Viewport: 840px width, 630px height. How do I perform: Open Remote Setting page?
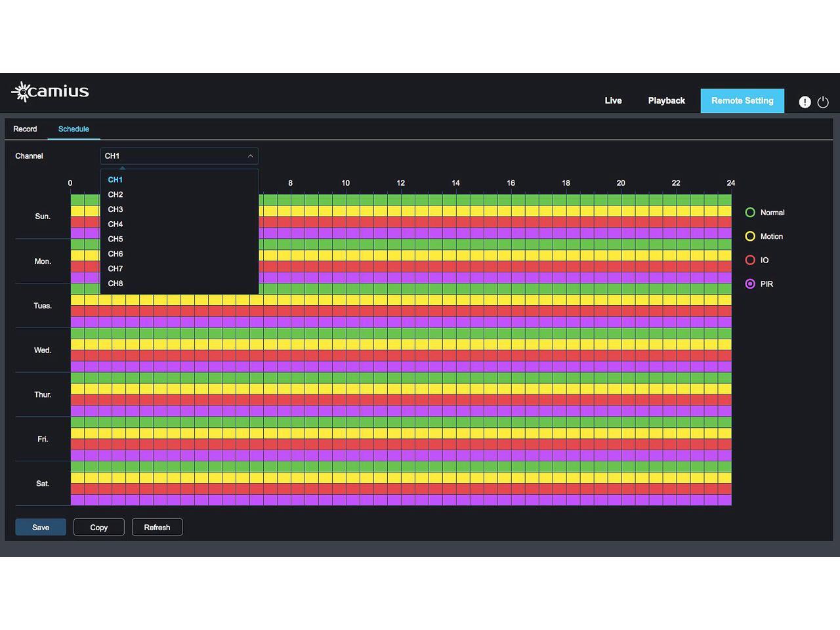pyautogui.click(x=742, y=101)
